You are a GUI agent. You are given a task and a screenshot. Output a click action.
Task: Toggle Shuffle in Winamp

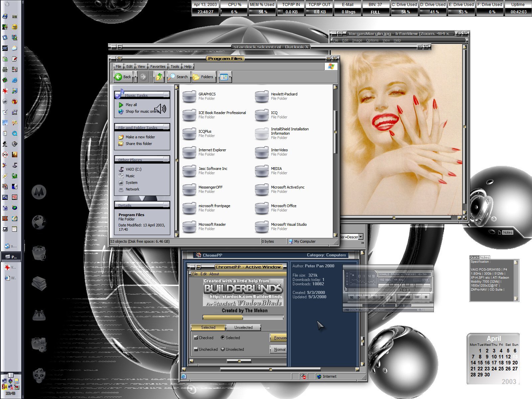405,297
